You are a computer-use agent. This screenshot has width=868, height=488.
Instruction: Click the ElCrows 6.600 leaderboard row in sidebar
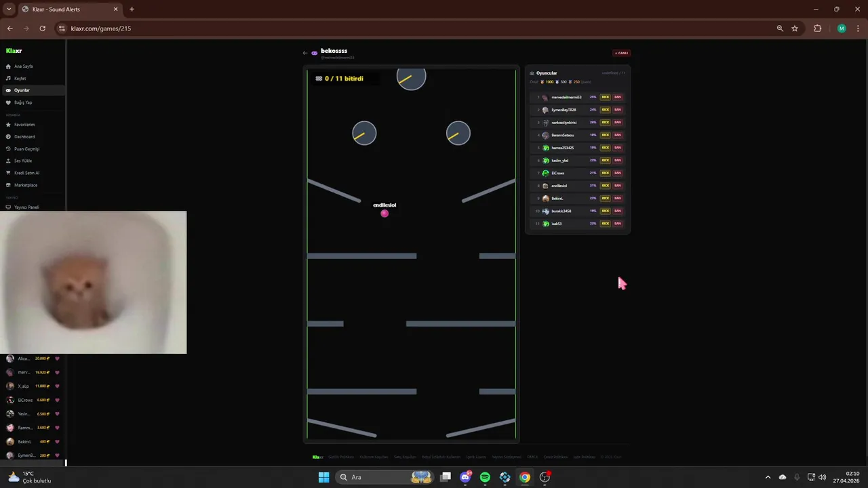33,400
